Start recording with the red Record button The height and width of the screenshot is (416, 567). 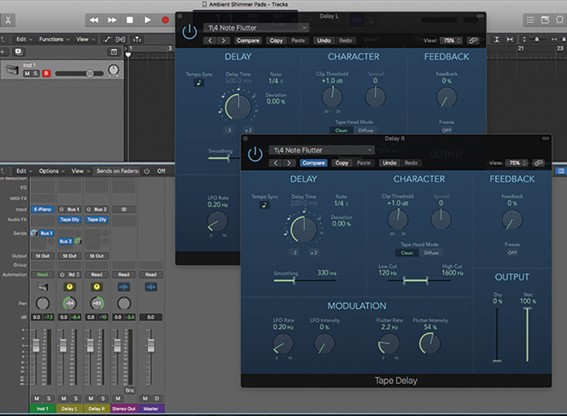[x=165, y=20]
